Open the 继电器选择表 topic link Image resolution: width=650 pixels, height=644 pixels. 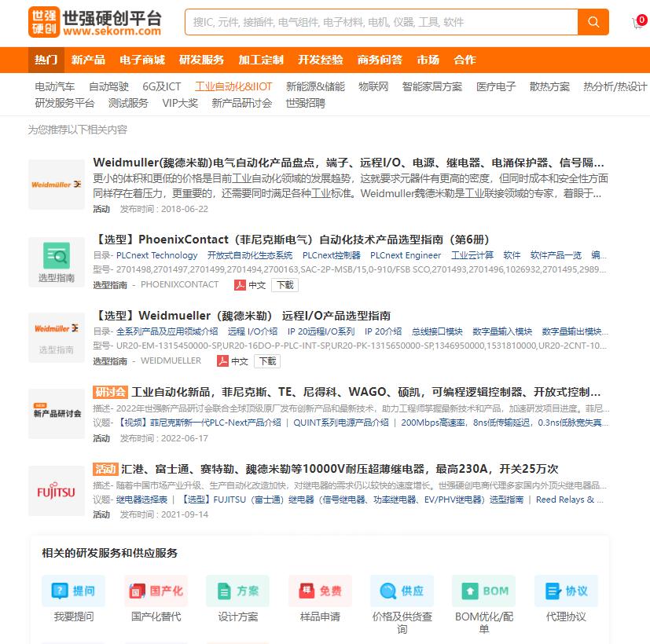[141, 499]
